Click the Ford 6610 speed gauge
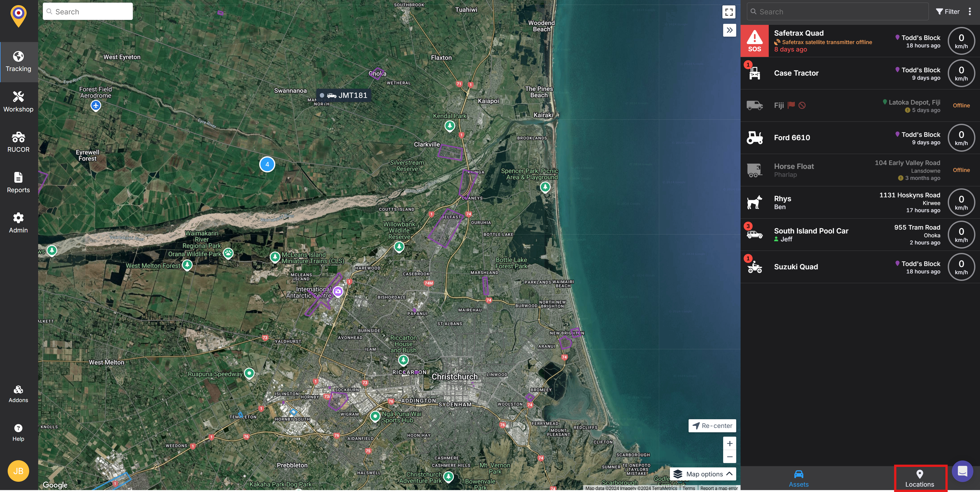Image resolution: width=980 pixels, height=492 pixels. click(961, 137)
